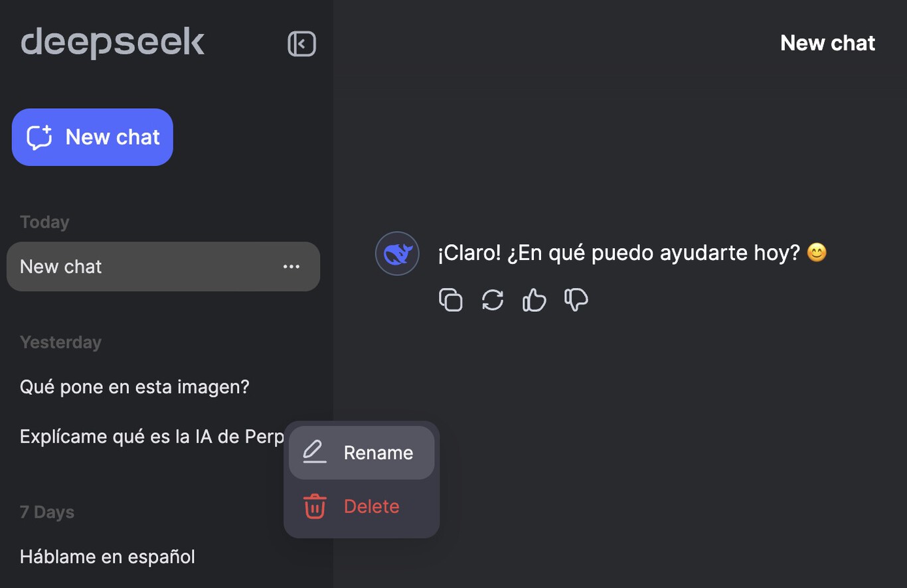907x588 pixels.
Task: Click the 'New chat' title in the header
Action: pos(827,42)
